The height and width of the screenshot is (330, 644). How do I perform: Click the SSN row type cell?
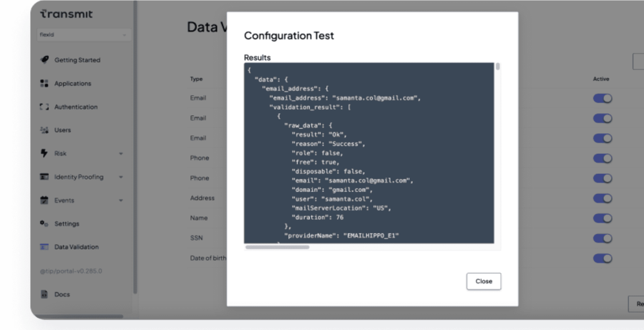196,238
